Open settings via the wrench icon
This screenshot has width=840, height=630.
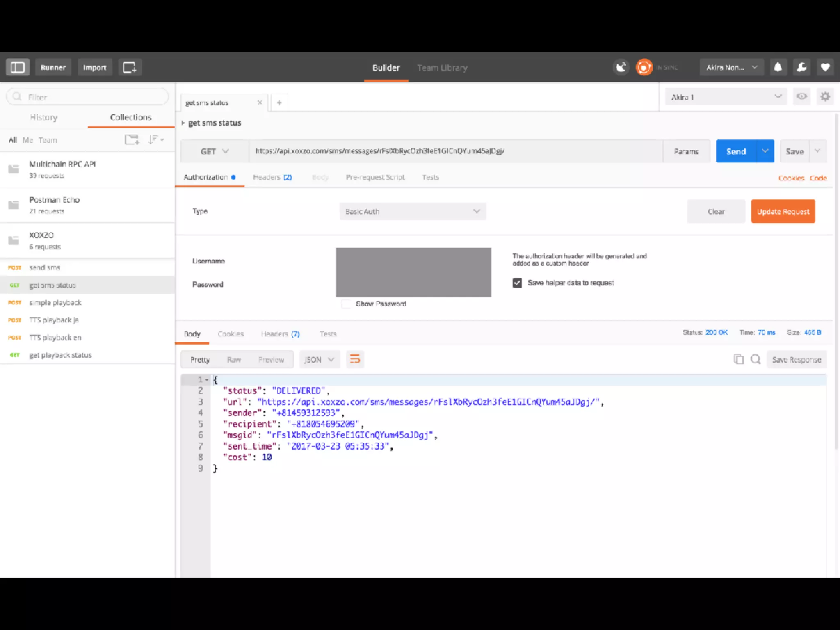[801, 67]
